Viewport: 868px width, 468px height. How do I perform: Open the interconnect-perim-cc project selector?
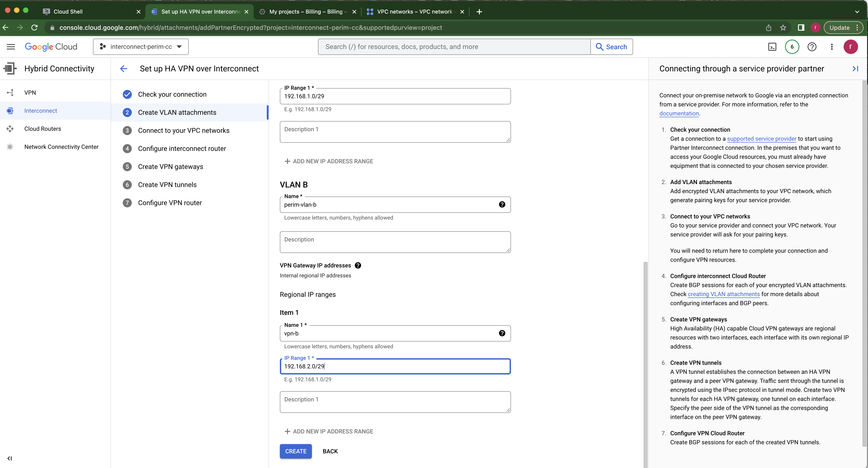(141, 47)
